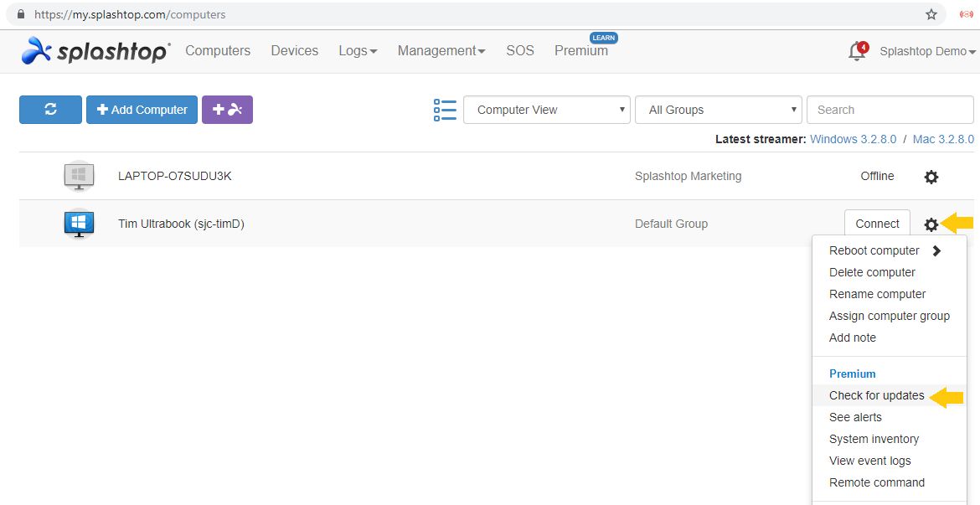
Task: Click the Search input field
Action: [890, 109]
